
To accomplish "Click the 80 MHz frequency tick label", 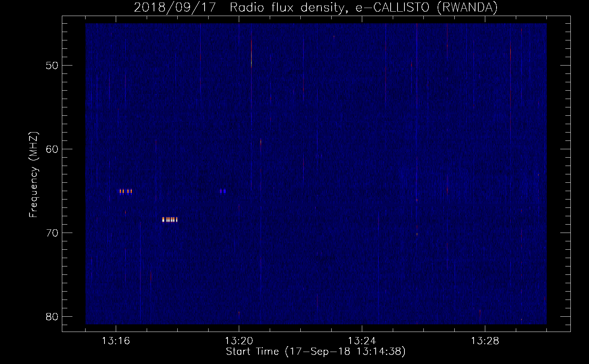I will coord(52,317).
